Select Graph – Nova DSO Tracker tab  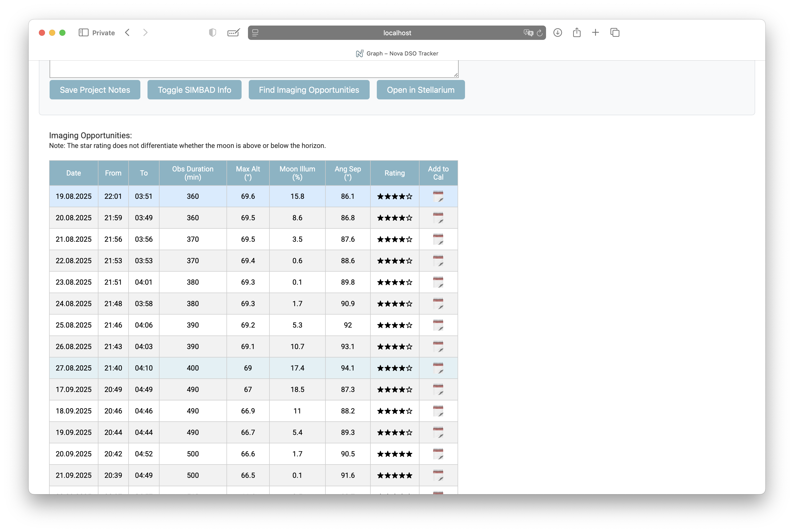tap(397, 54)
